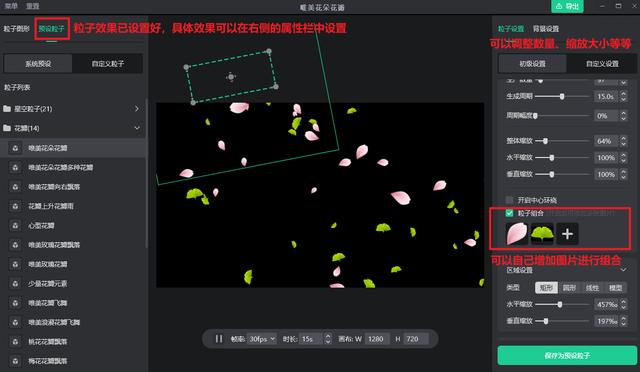The width and height of the screenshot is (640, 372).
Task: Click the 保存为预设粒子 button
Action: [x=567, y=356]
